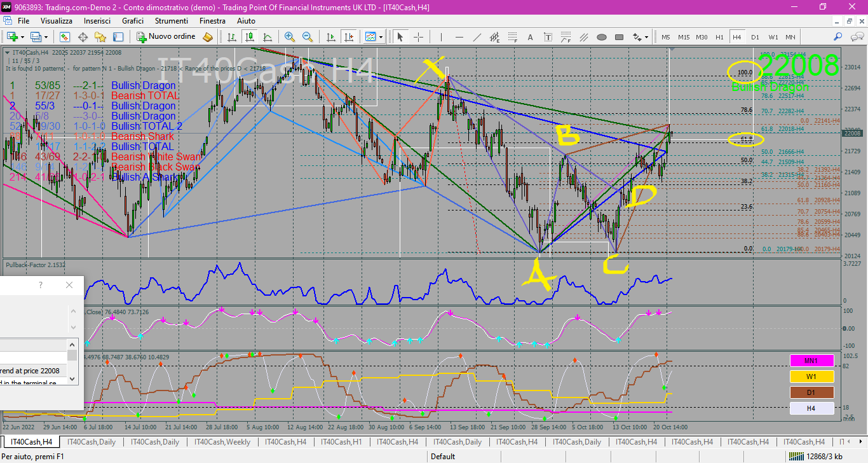Viewport: 868px width, 463px height.
Task: Toggle the Terminal window icon
Action: point(118,37)
